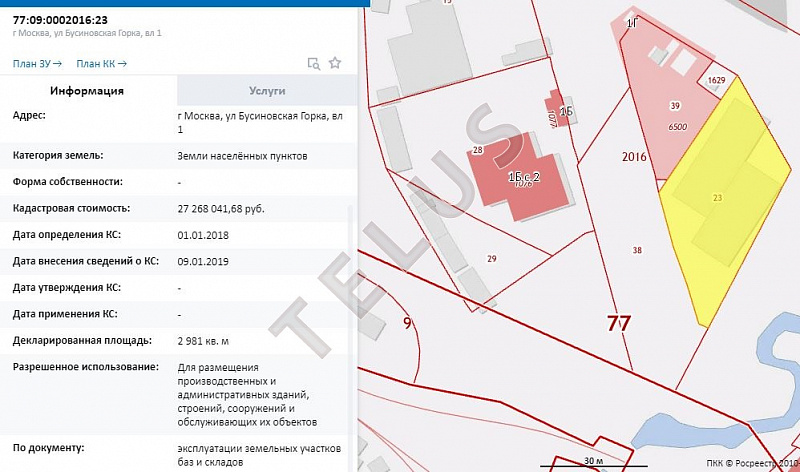Click parcel 1629 label on map
The width and height of the screenshot is (800, 472).
716,80
